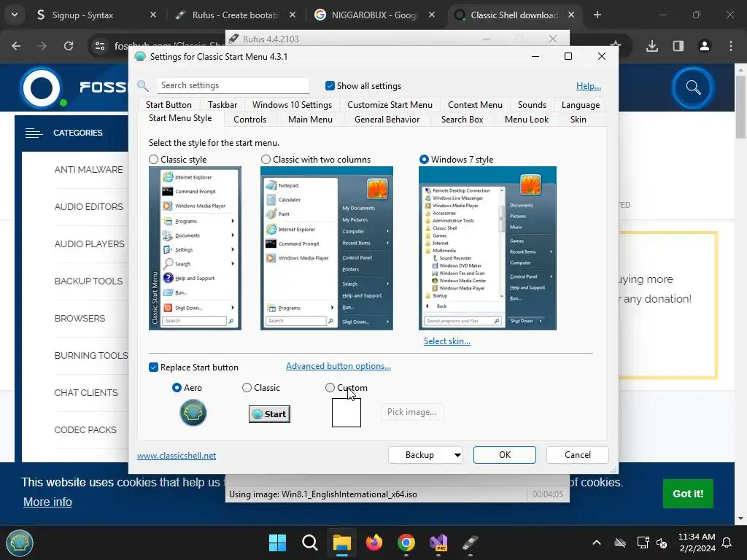The image size is (747, 560).
Task: Open Backup dropdown arrow
Action: (457, 455)
